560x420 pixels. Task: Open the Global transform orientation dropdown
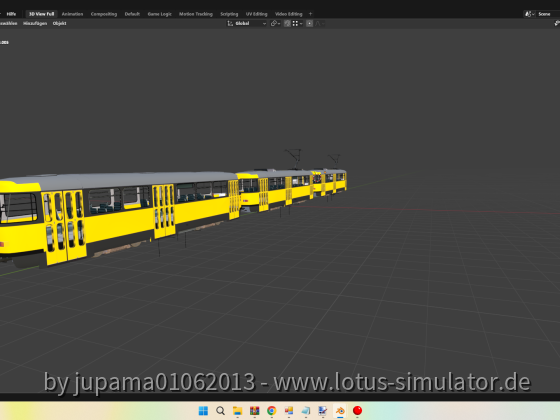(x=247, y=23)
